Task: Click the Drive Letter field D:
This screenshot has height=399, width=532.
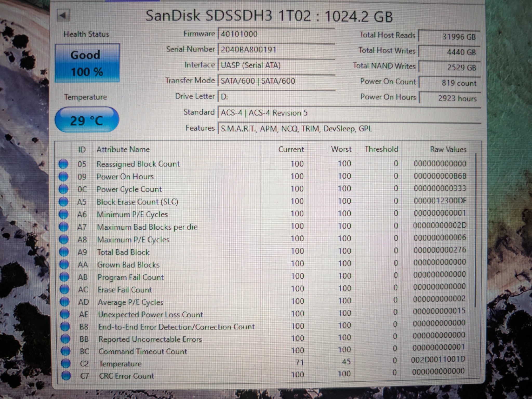Action: pos(276,97)
